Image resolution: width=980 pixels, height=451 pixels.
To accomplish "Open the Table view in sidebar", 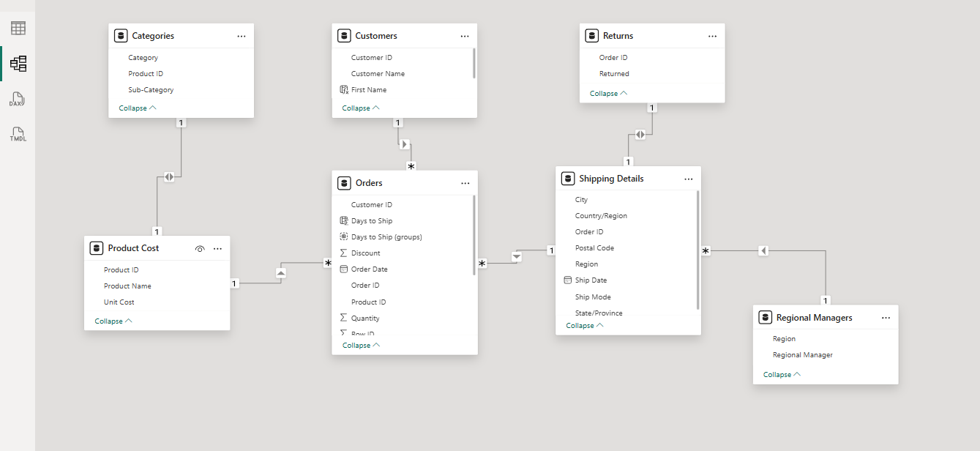I will 18,29.
